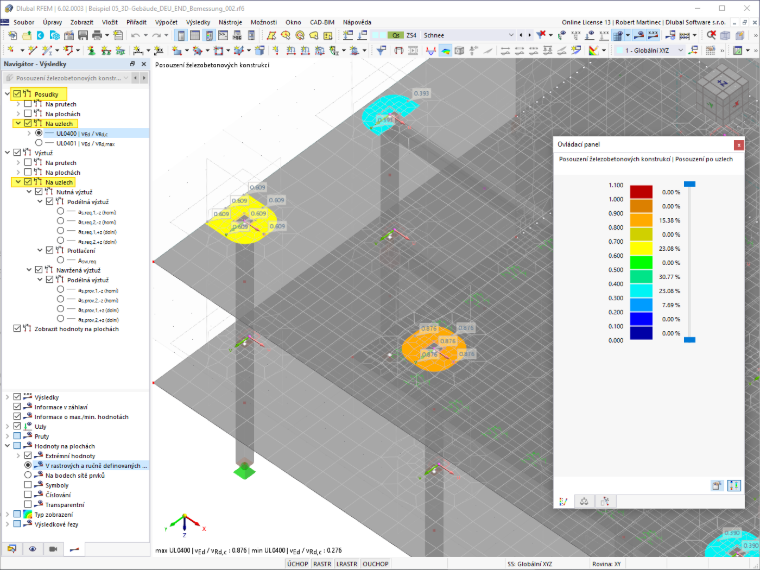Click the orange 0.800 legend color swatch
The image size is (760, 570).
coord(641,220)
